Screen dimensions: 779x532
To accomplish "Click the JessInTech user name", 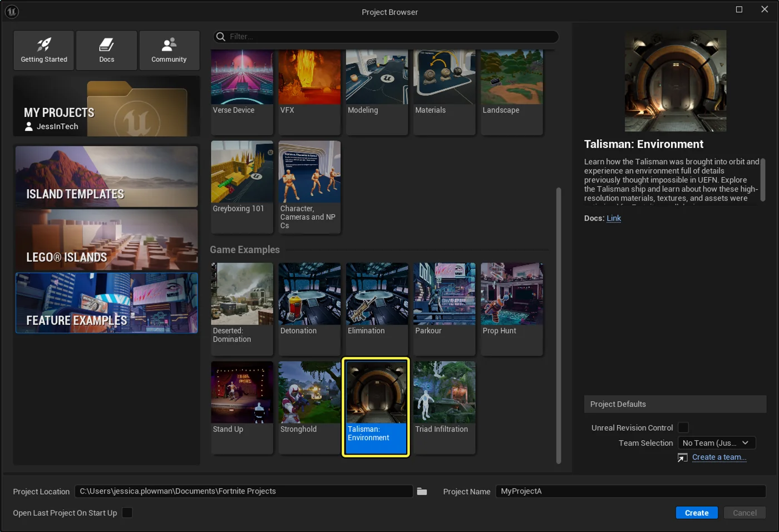I will pos(57,126).
